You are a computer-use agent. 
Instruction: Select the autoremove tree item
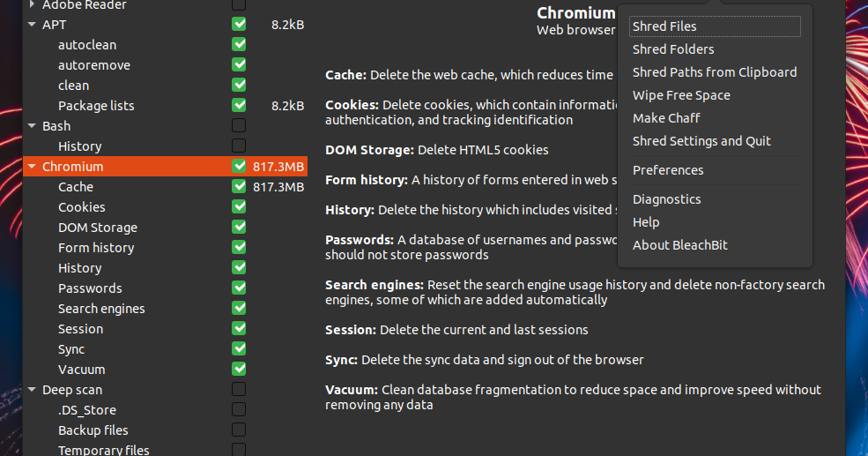94,65
